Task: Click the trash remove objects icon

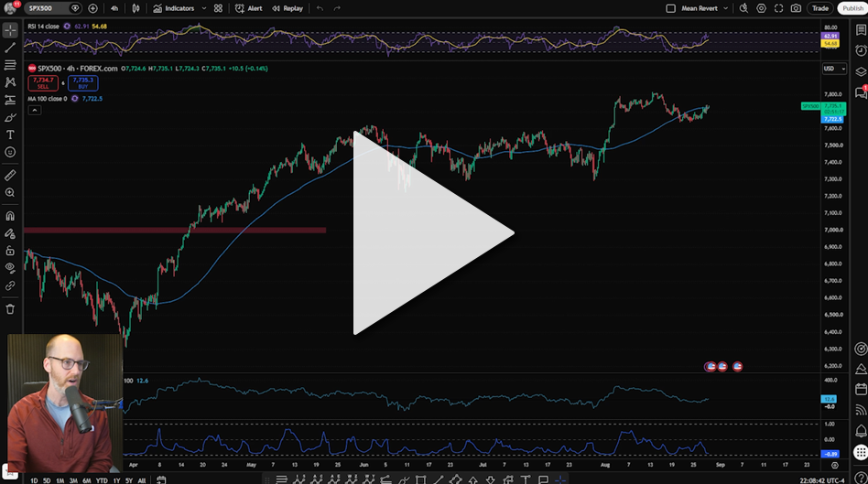Action: (10, 309)
